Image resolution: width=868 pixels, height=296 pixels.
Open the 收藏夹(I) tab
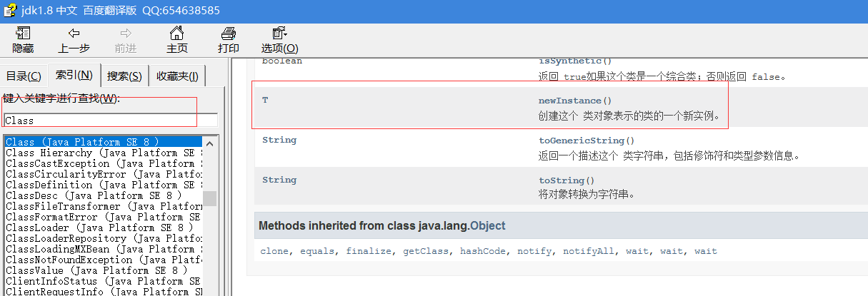point(177,76)
